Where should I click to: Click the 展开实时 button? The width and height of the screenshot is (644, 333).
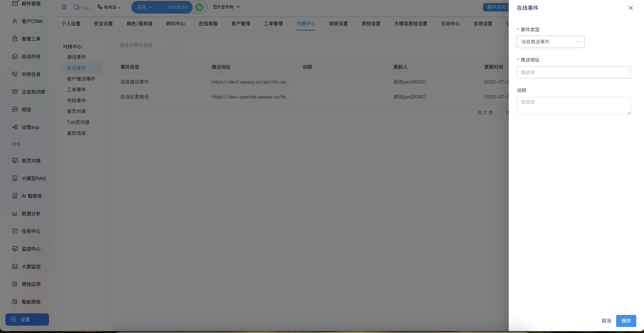pos(496,7)
